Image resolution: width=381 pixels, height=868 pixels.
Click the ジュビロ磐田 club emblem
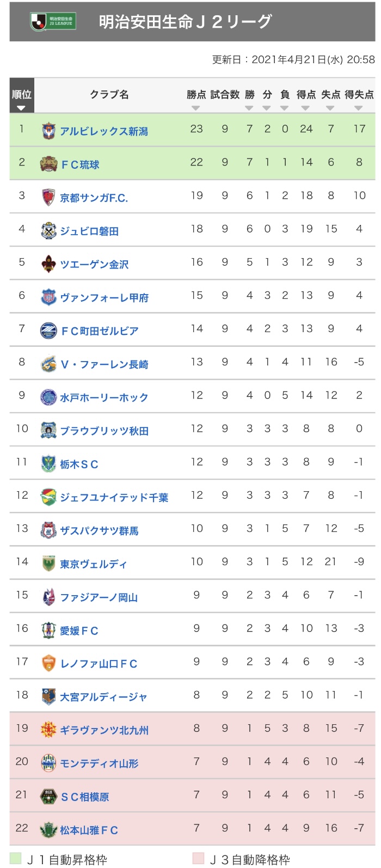tap(49, 231)
